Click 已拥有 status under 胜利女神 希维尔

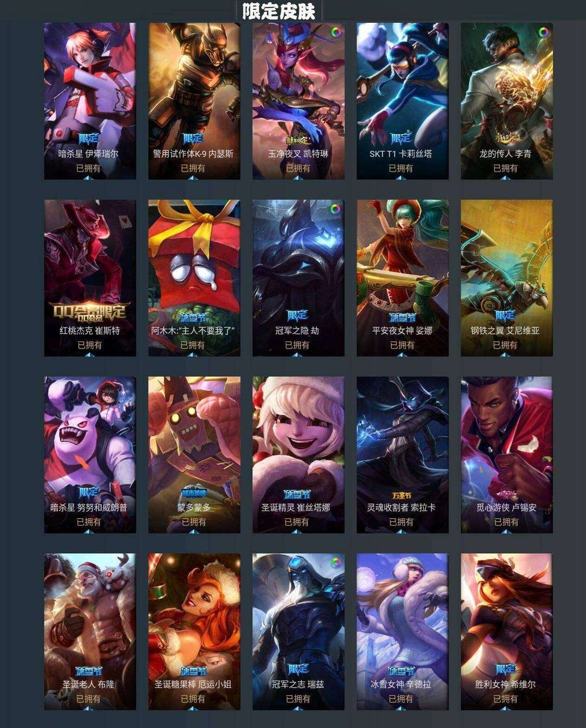[x=505, y=699]
